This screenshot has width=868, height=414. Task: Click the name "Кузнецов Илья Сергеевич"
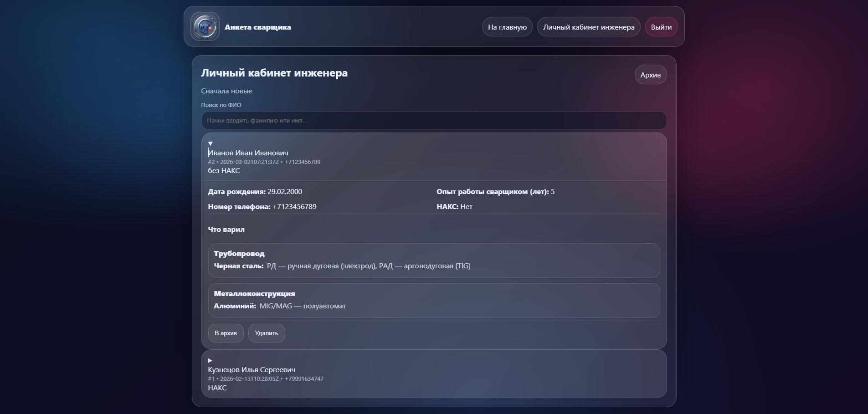tap(252, 370)
